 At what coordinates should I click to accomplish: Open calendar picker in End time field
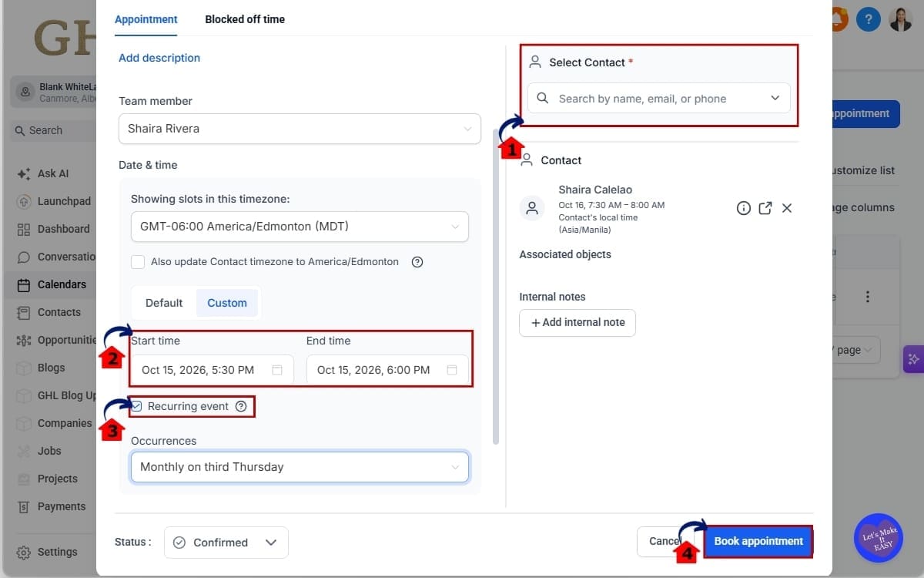pos(452,370)
